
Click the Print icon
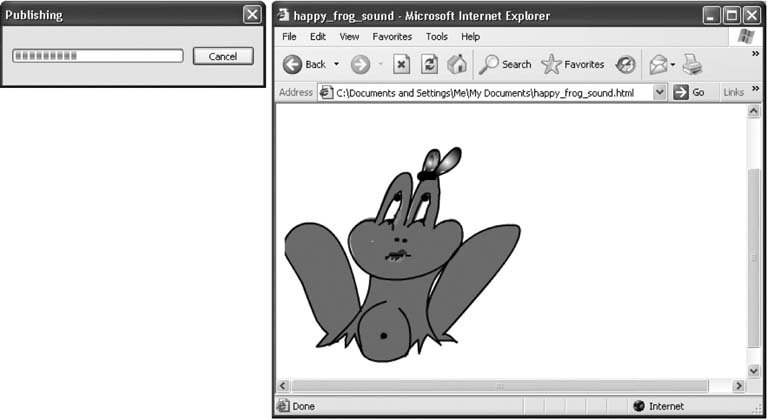click(692, 64)
